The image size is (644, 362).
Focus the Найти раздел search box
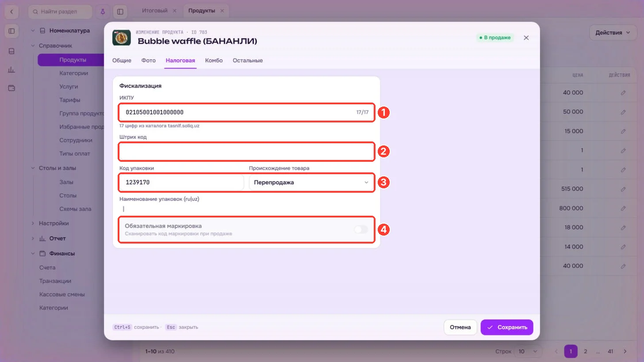[60, 11]
